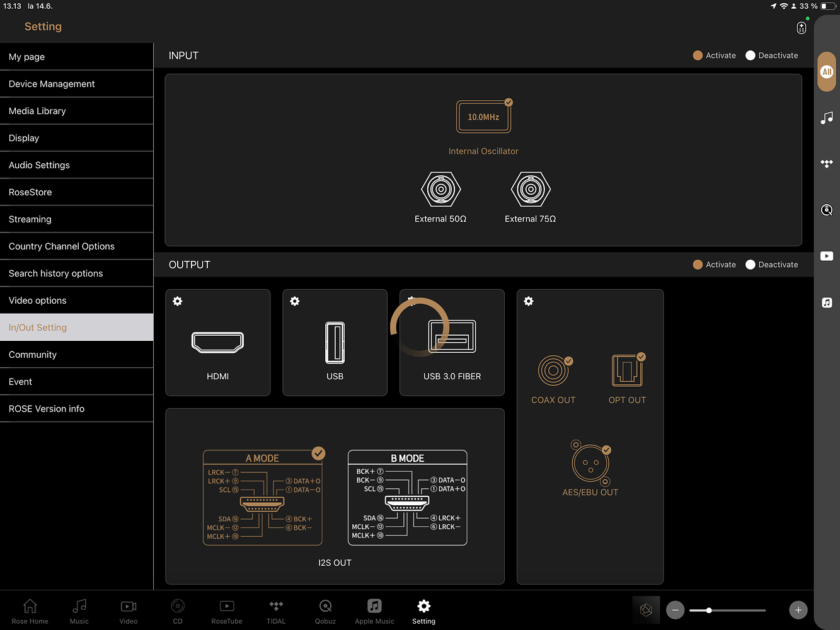This screenshot has width=840, height=630.
Task: Switch to the Video tab
Action: [x=129, y=611]
